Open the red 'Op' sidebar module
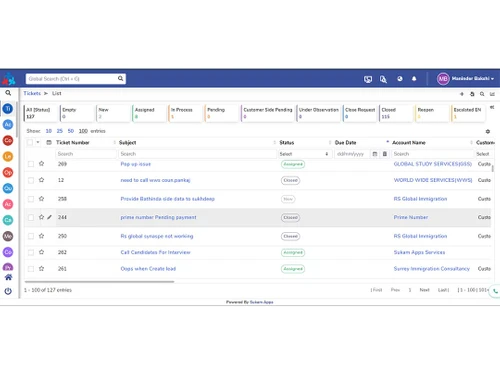500x375 pixels. 8,172
